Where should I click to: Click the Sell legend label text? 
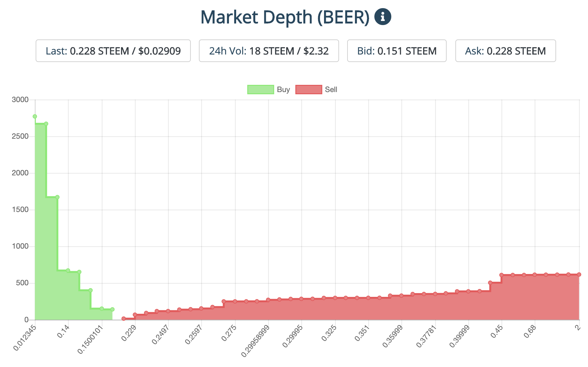pyautogui.click(x=331, y=90)
